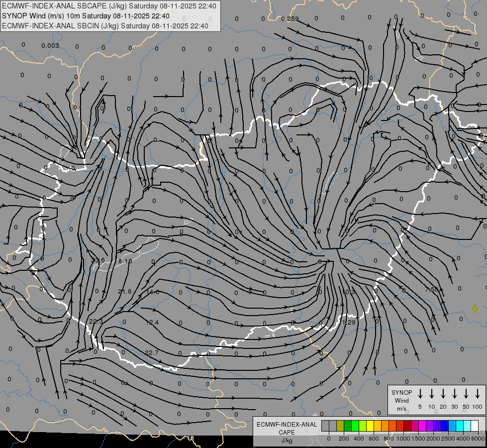This screenshot has width=487, height=448.
Task: Click the SYNOP wind arrow above 30
Action: (455, 394)
